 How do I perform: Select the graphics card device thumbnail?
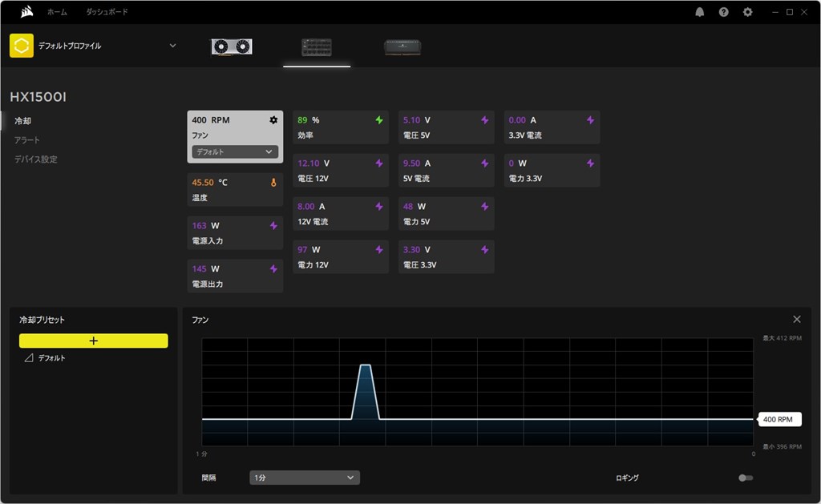click(x=232, y=47)
